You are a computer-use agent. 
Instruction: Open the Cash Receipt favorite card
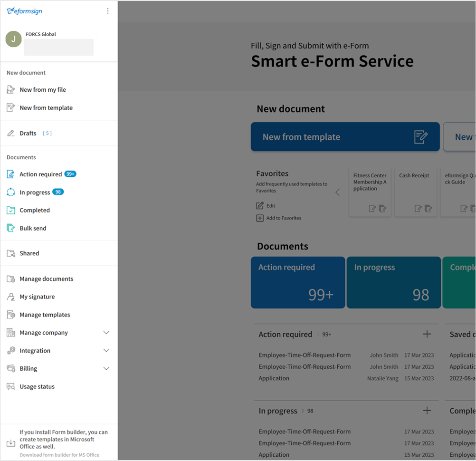click(416, 192)
